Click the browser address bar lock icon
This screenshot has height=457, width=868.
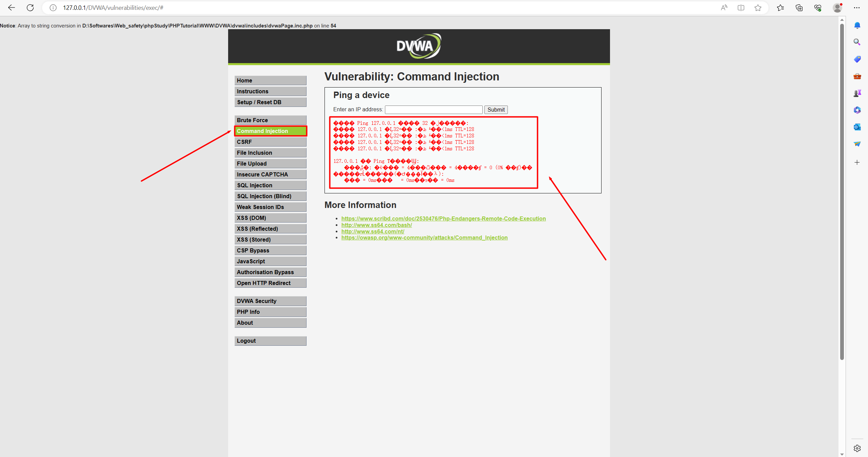pyautogui.click(x=52, y=7)
